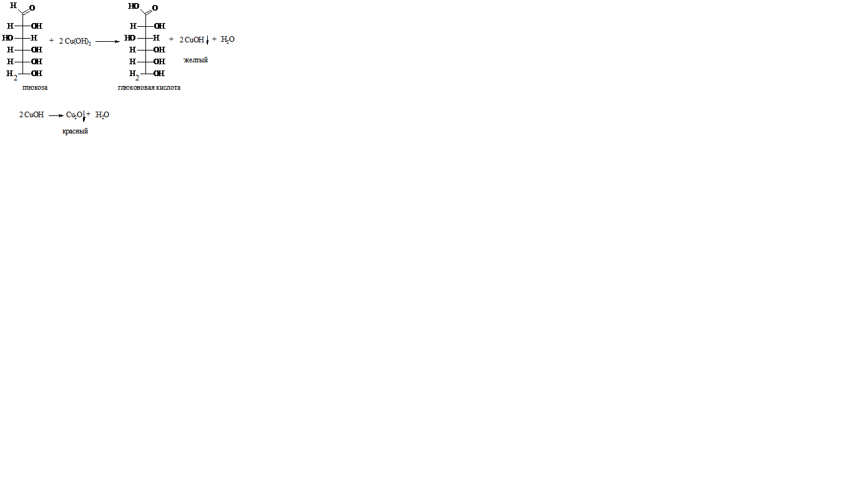Click the Cu2O formula in the second equation

click(x=74, y=115)
